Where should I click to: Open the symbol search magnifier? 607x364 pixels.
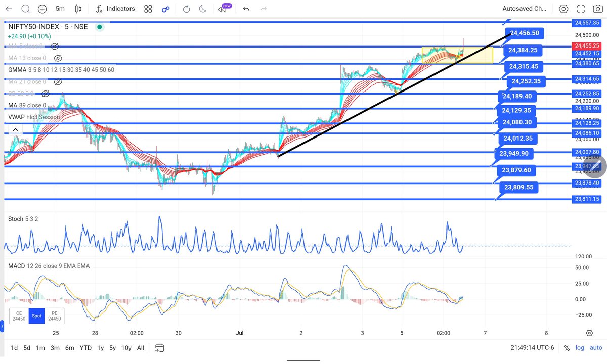(x=25, y=9)
